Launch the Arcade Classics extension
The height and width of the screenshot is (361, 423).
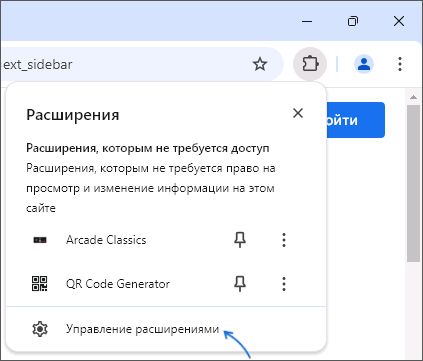pyautogui.click(x=106, y=240)
